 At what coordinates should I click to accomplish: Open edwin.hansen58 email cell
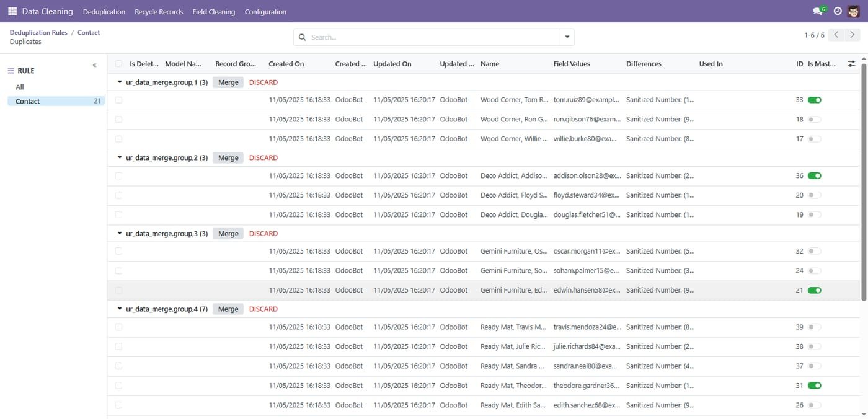pos(587,290)
